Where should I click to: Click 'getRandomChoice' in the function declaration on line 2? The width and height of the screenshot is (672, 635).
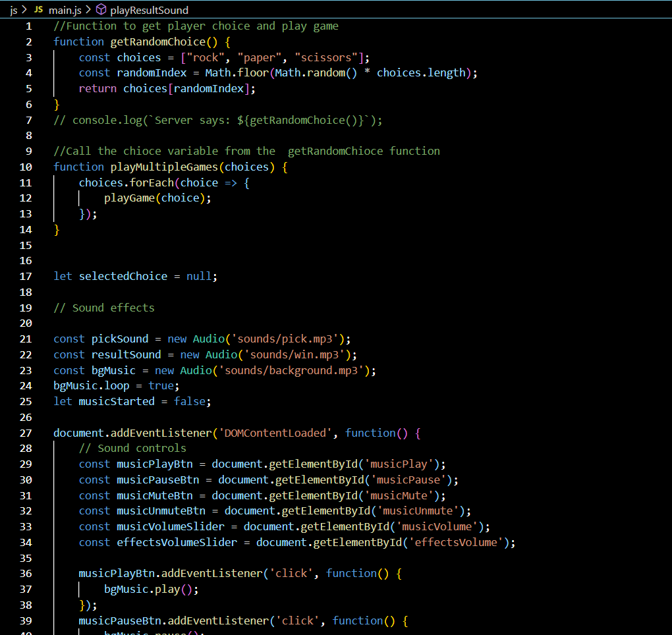tap(157, 42)
